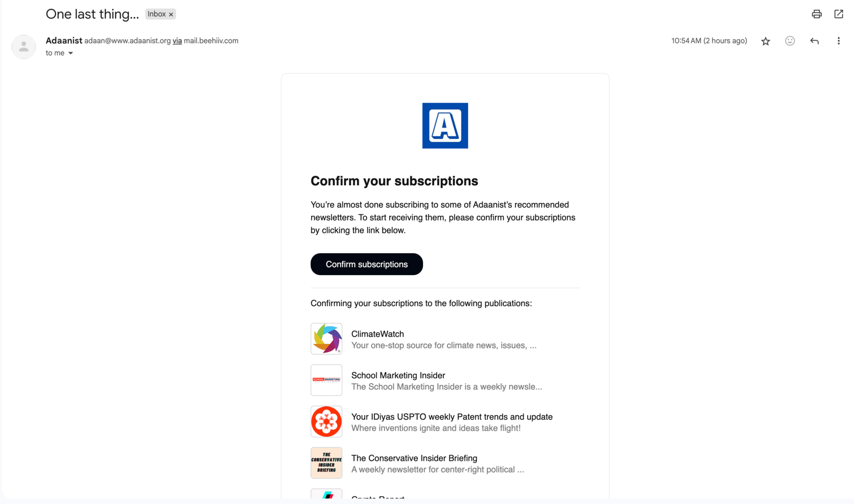Open the Your IDiyas red flower logo
Viewport: 854px width, 504px height.
pyautogui.click(x=326, y=421)
